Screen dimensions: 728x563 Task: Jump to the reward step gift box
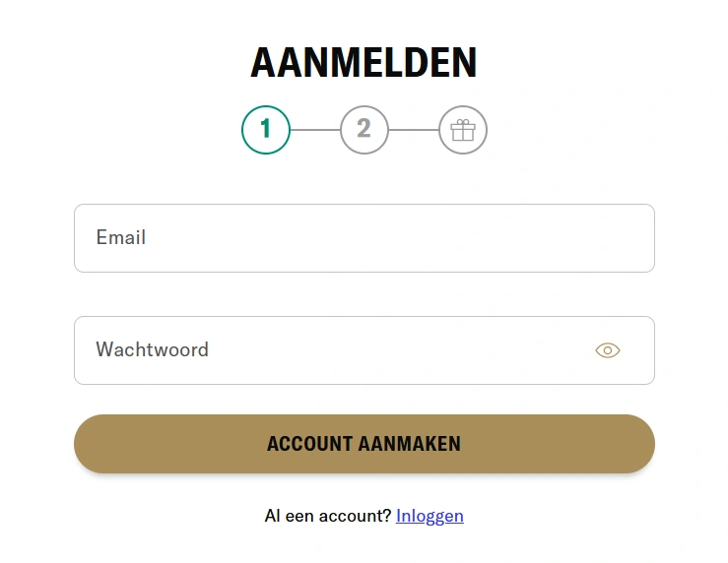point(462,130)
